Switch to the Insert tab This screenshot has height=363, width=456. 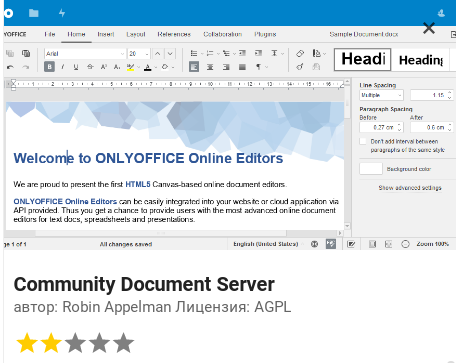(x=106, y=34)
